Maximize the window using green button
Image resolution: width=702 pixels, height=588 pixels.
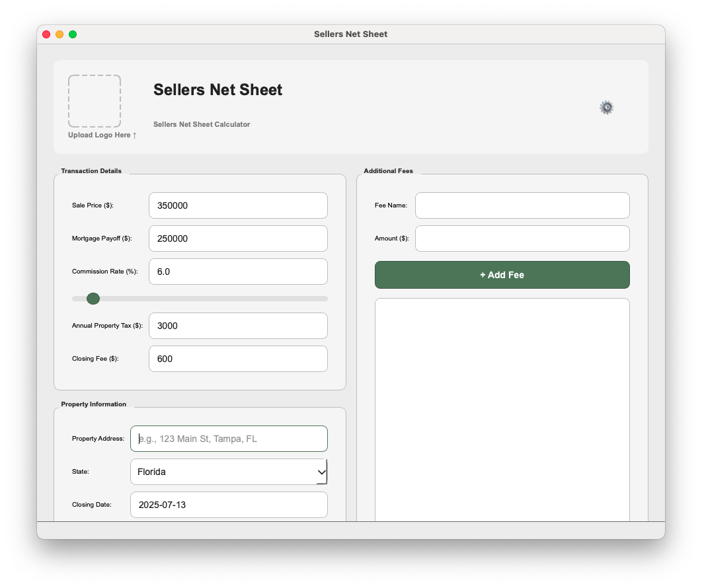[x=73, y=34]
